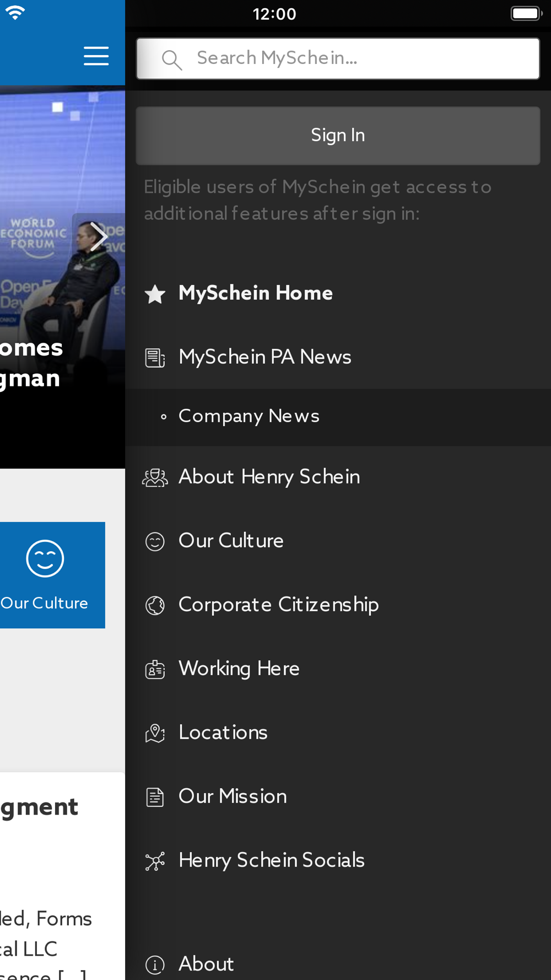Click the smiley icon beside Our Culture menu
This screenshot has height=980, width=551.
(155, 541)
